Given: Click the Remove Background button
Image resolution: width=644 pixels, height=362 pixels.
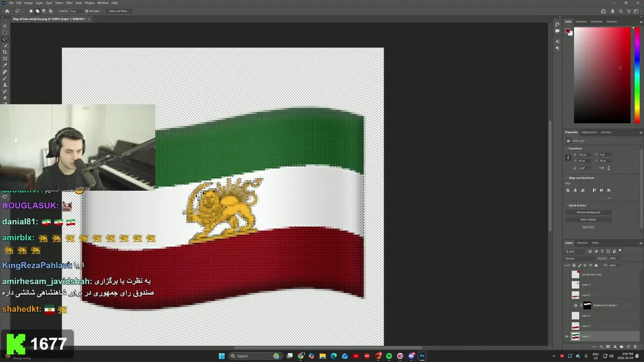Looking at the screenshot, I should pos(588,212).
